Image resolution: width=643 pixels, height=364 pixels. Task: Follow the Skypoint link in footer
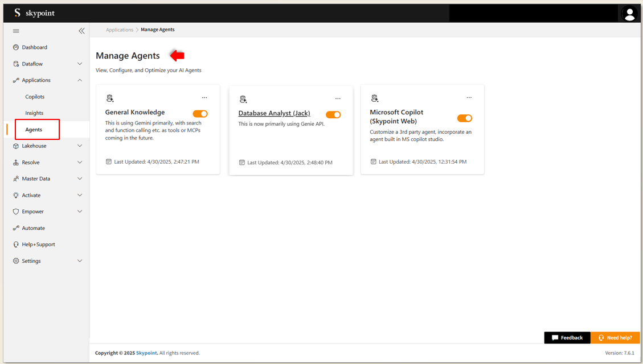(147, 353)
